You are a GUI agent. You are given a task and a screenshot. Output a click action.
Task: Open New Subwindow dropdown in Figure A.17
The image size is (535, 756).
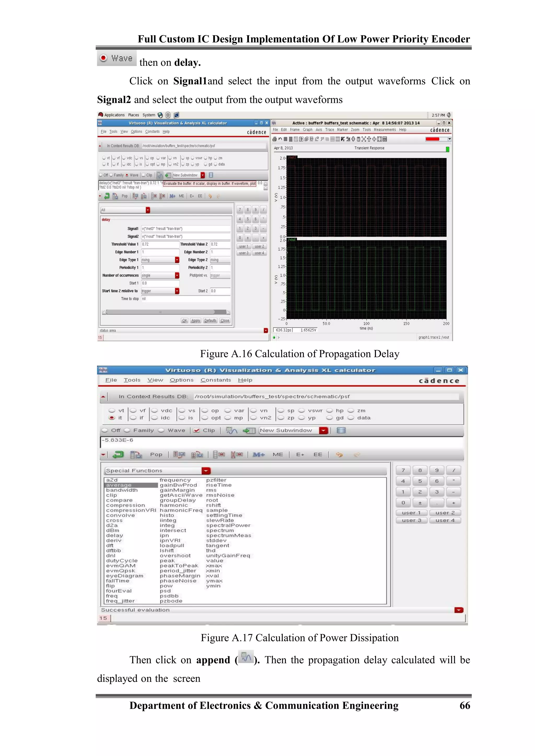click(324, 430)
